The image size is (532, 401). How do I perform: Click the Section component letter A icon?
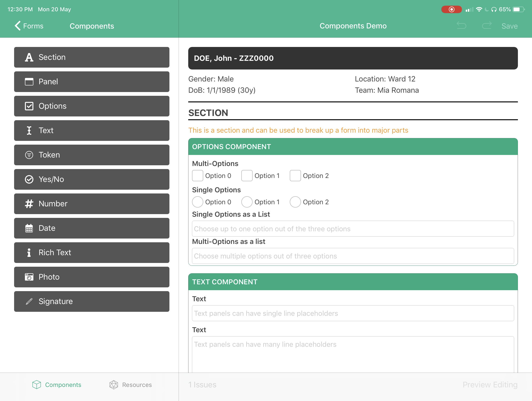tap(29, 57)
